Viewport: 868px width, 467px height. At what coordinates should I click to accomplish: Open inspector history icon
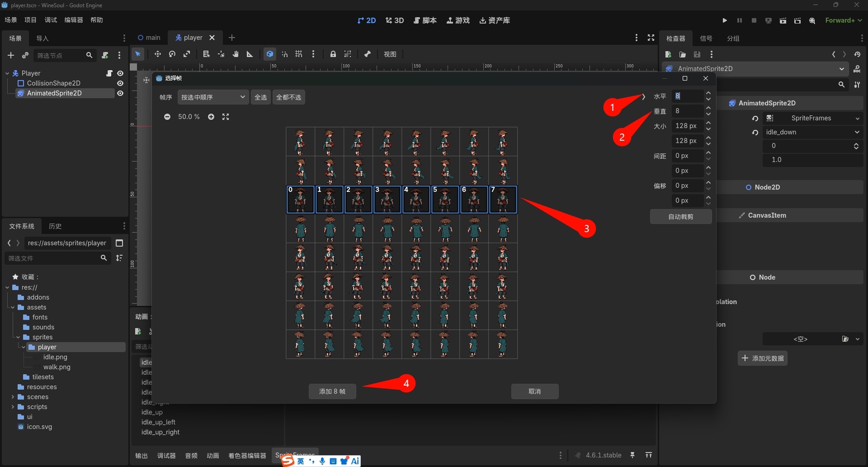[857, 54]
